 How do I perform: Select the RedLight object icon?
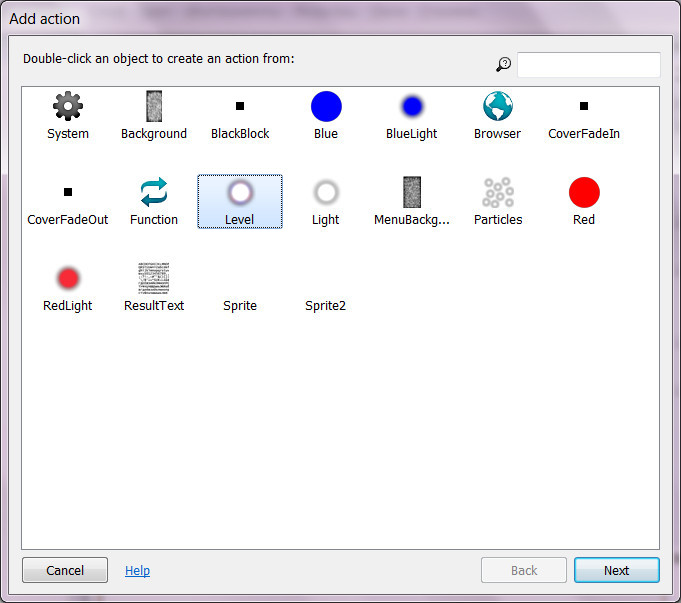(68, 278)
